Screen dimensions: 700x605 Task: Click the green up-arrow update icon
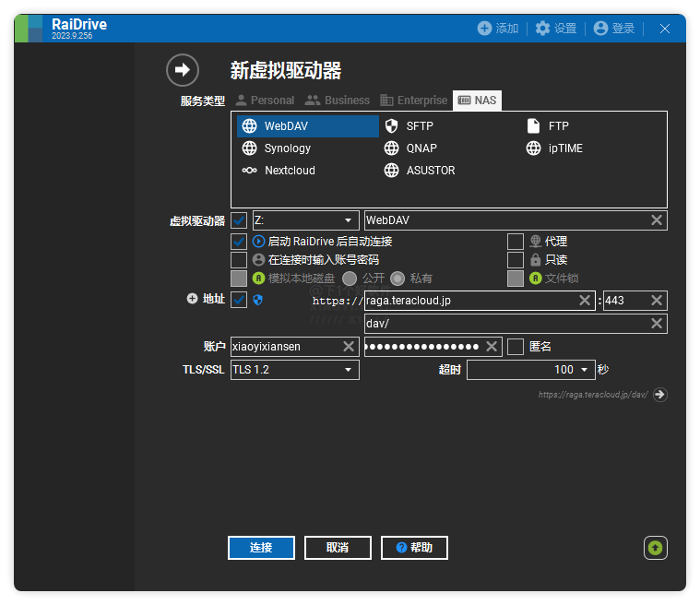(x=656, y=548)
